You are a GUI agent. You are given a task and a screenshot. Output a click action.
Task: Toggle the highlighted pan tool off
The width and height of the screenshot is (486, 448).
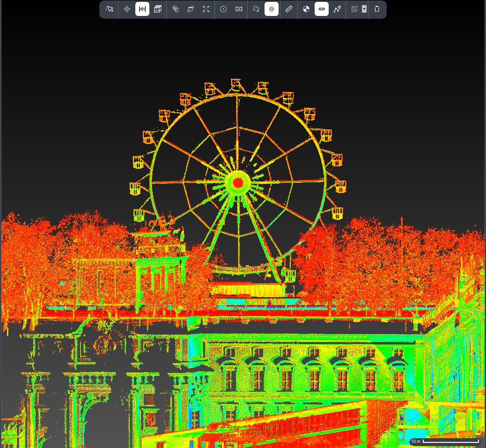pyautogui.click(x=142, y=9)
